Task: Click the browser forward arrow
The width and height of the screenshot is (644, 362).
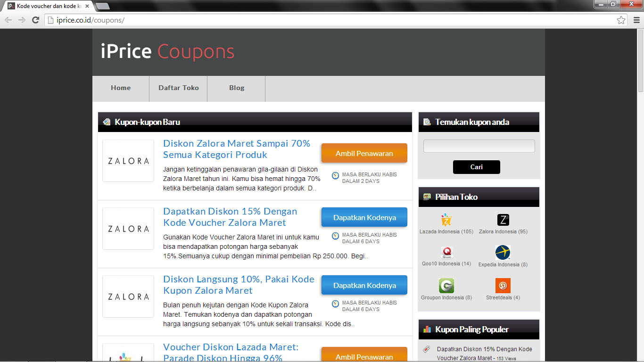Action: (x=22, y=20)
